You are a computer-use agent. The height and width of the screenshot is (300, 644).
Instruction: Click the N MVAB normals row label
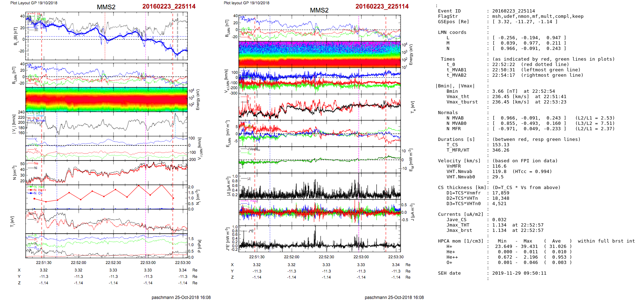pyautogui.click(x=455, y=118)
